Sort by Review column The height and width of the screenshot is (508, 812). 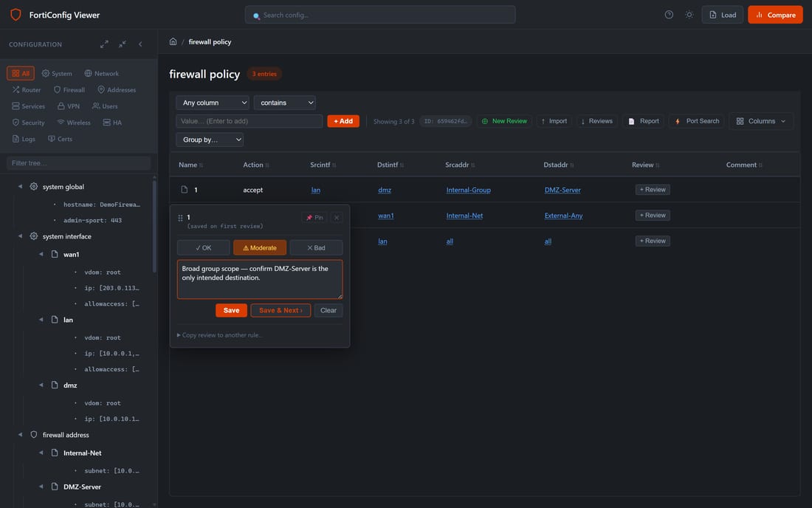[645, 165]
